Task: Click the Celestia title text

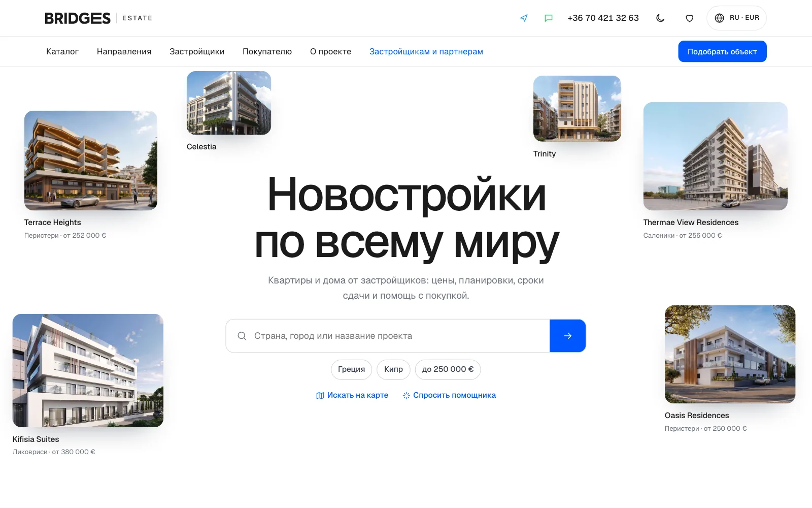Action: (201, 147)
